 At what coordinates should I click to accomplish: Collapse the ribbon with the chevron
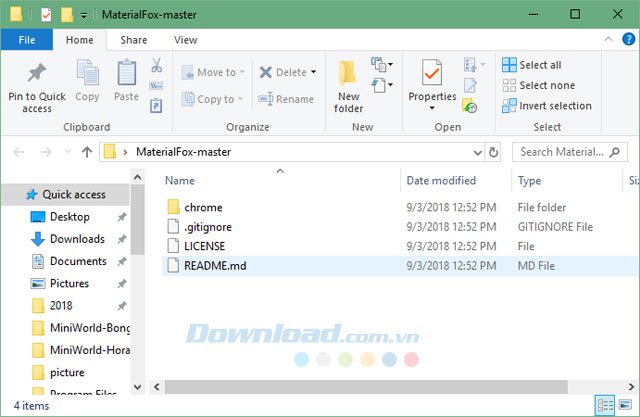(608, 39)
